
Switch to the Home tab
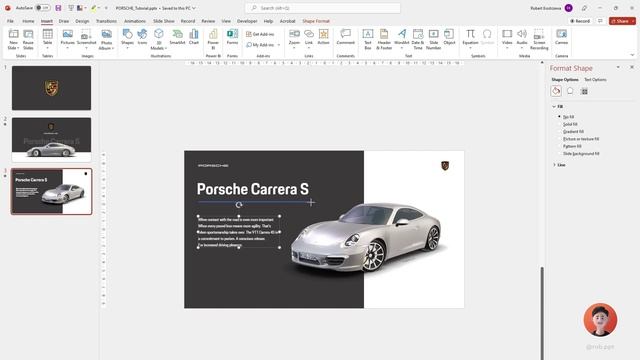pos(28,21)
